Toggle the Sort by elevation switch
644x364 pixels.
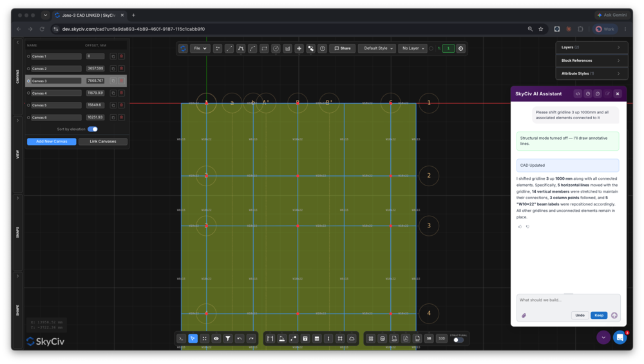[x=93, y=129]
